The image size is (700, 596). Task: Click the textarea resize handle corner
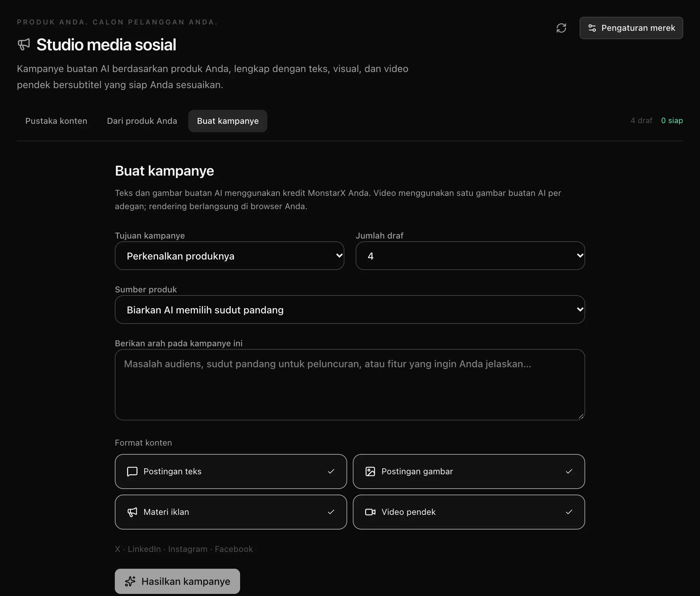point(581,416)
